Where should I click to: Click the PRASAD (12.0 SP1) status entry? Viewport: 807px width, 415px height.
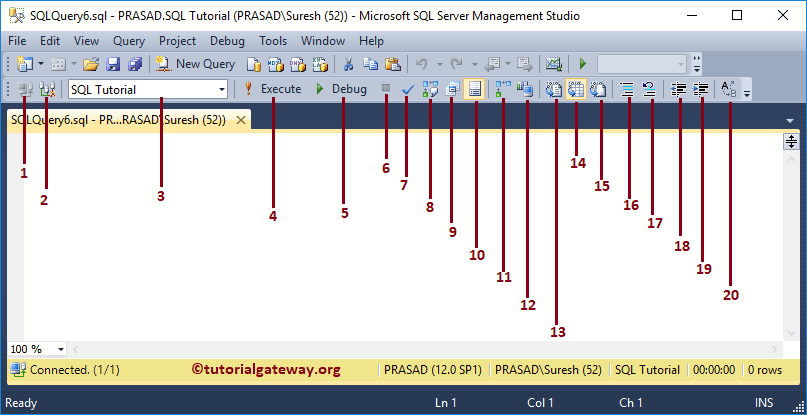[x=433, y=370]
